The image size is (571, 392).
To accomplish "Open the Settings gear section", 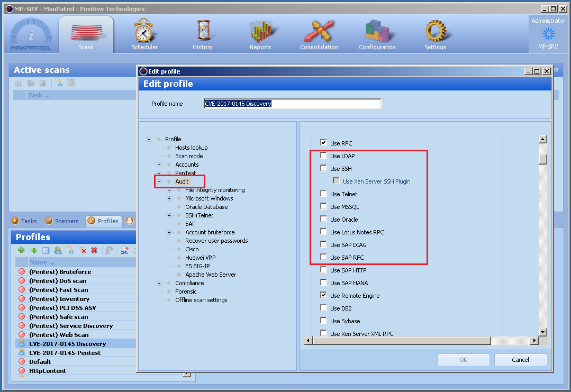I will 435,34.
